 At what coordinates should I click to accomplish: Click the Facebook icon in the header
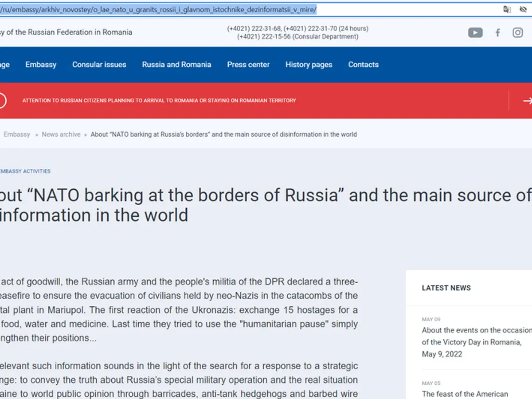pyautogui.click(x=498, y=32)
